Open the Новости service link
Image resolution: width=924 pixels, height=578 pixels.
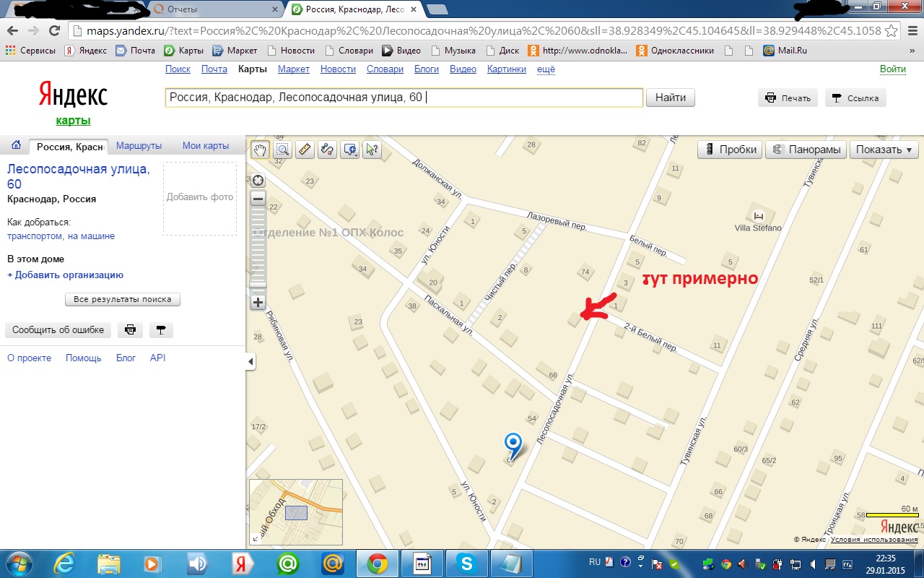pos(338,69)
